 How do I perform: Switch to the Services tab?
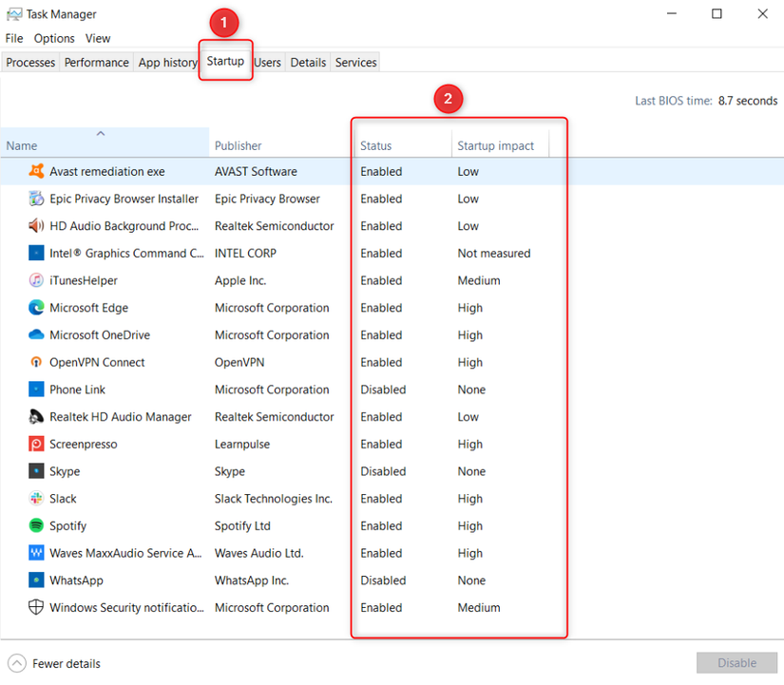coord(354,61)
